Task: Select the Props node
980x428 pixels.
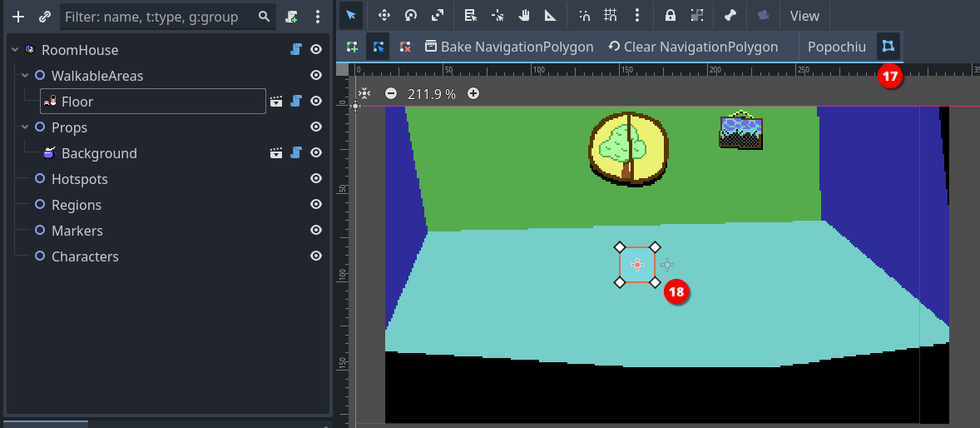Action: click(69, 127)
